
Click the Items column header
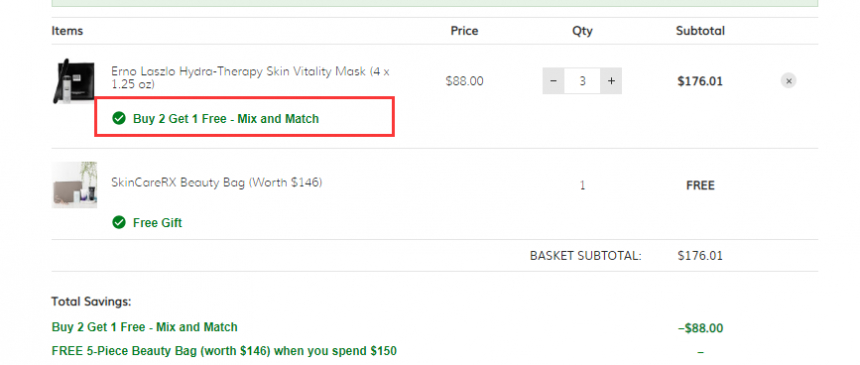click(67, 31)
